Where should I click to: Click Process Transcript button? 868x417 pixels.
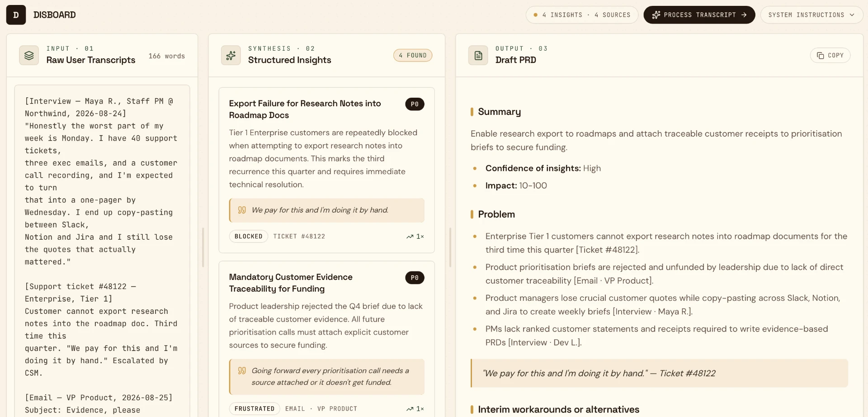tap(699, 15)
